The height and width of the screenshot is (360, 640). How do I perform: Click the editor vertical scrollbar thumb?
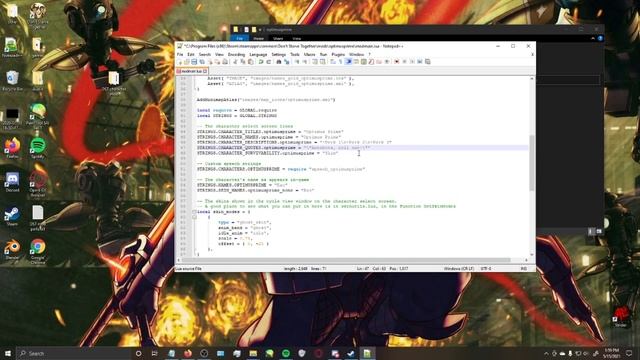coord(531,163)
